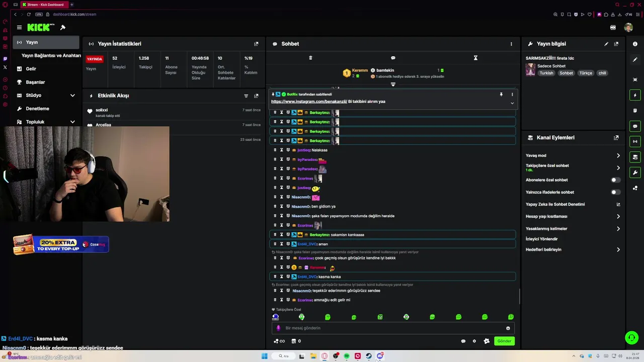The height and width of the screenshot is (362, 644).
Task: Click the chat bubble icon under Sohbet header
Action: coord(393,58)
